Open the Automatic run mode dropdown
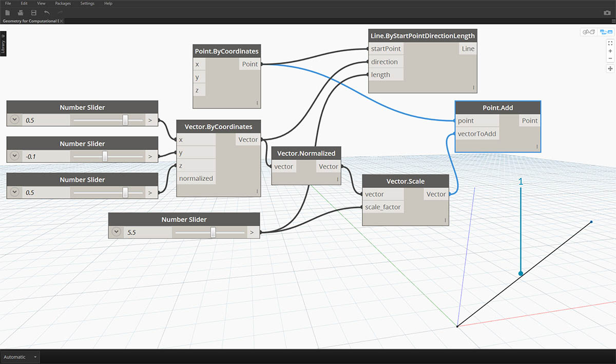This screenshot has height=364, width=616. tap(20, 357)
